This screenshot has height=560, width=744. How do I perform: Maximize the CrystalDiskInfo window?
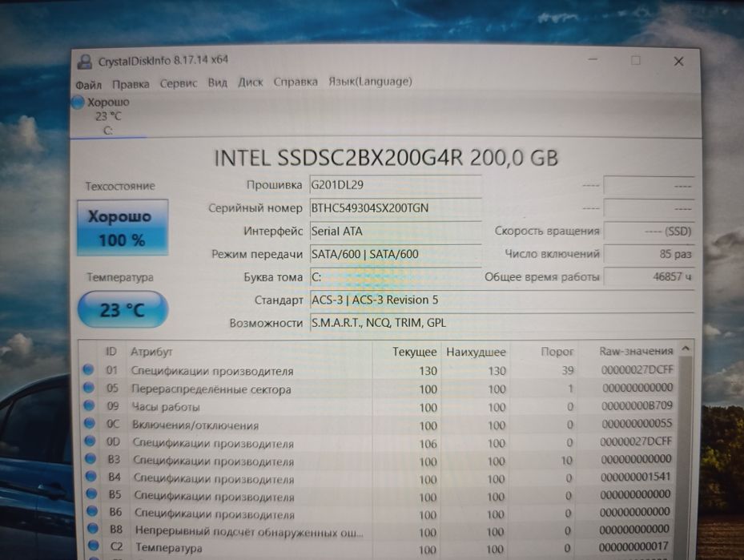click(x=636, y=60)
